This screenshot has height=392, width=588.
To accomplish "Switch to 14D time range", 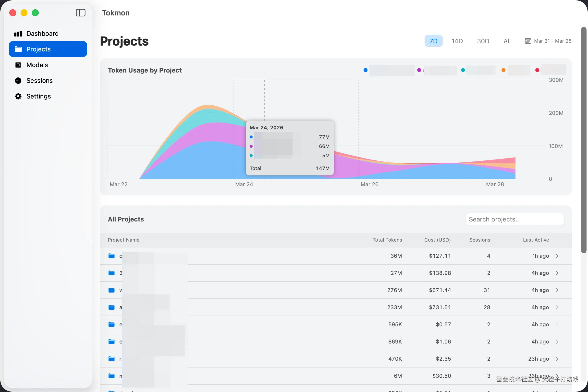I will (457, 41).
